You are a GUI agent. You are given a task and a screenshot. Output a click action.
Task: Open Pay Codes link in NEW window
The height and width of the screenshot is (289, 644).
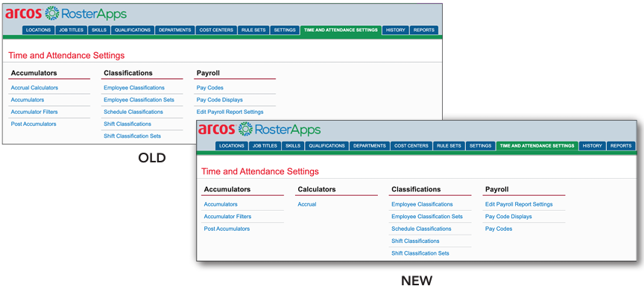point(499,229)
